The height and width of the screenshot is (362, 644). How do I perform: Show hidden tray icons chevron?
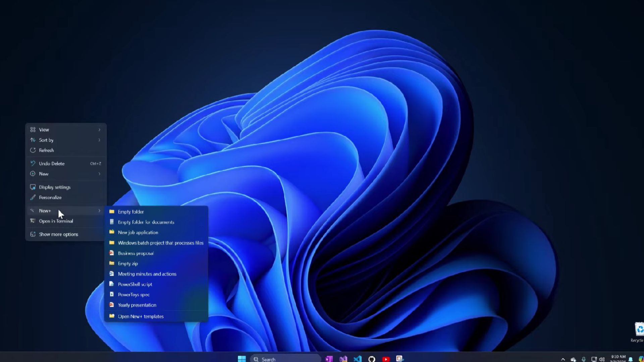563,359
